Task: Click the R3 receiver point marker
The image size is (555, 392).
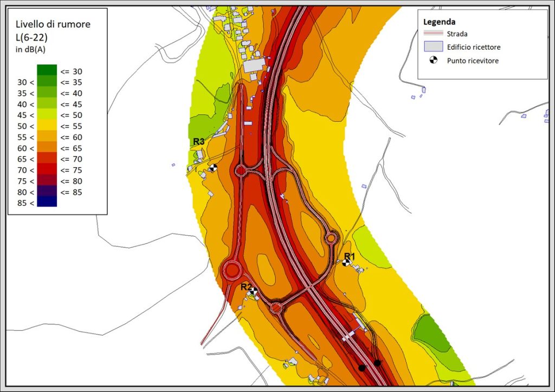Action: 214,168
